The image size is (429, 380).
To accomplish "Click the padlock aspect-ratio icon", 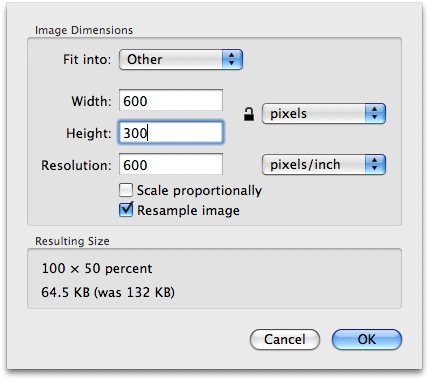I will pos(249,114).
